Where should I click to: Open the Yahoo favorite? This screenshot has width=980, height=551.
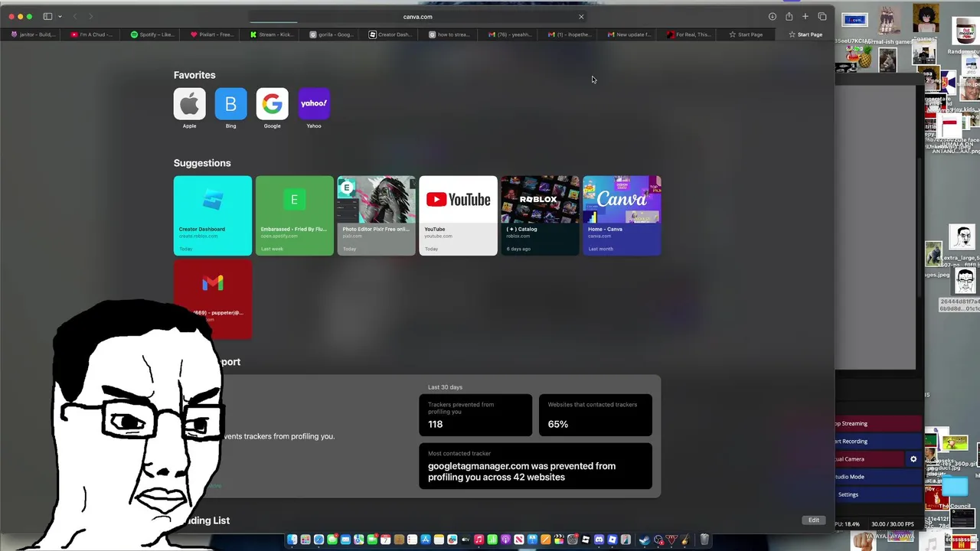[x=314, y=104]
